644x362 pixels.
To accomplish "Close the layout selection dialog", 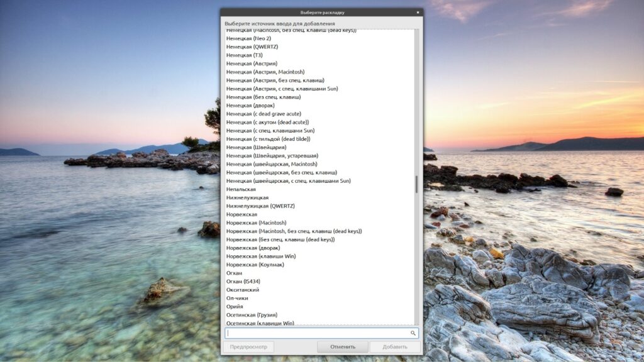I will 418,13.
